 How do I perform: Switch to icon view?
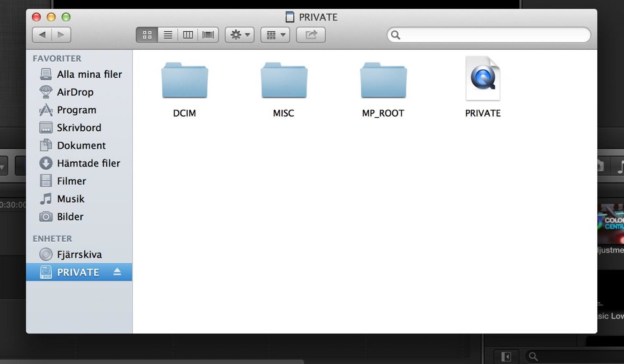pos(147,35)
